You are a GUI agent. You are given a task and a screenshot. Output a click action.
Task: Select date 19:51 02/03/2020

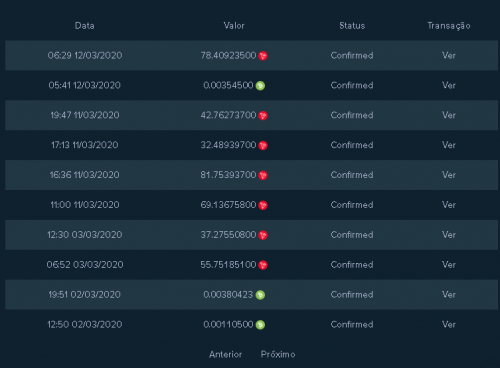click(x=85, y=294)
